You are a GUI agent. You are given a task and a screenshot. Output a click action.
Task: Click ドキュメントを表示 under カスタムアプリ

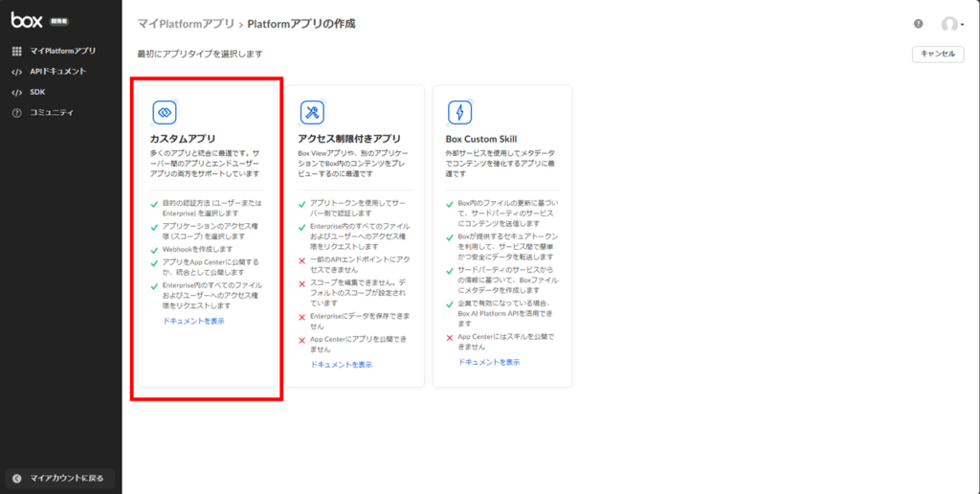[193, 322]
